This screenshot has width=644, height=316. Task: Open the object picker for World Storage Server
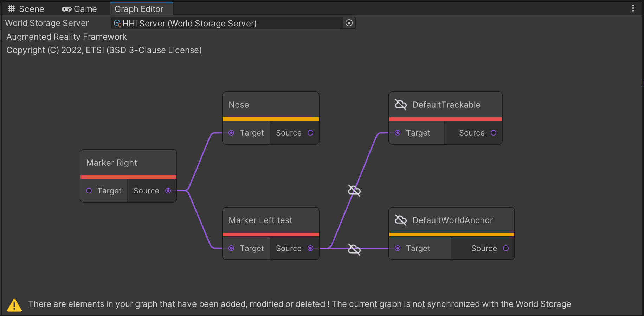[349, 23]
